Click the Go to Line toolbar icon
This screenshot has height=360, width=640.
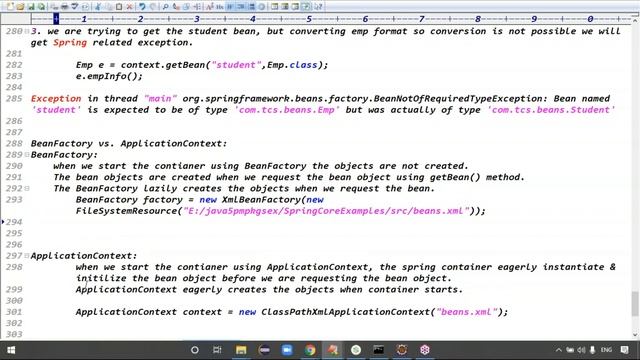coord(197,7)
